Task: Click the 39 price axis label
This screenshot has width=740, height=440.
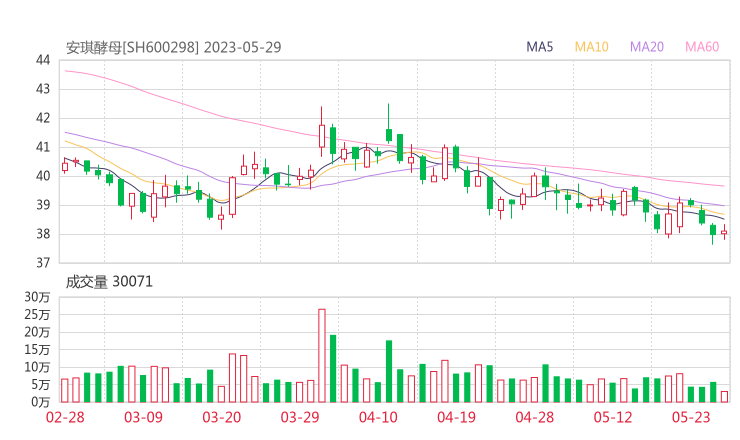Action: (43, 205)
